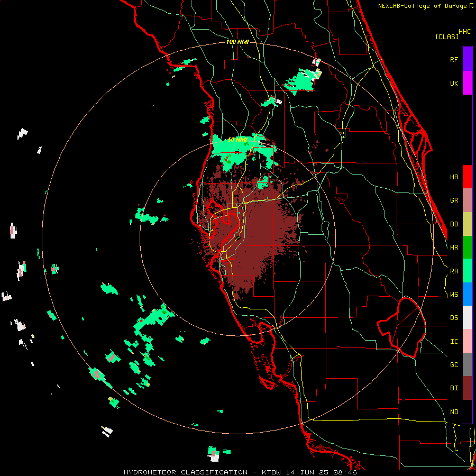The width and height of the screenshot is (476, 476).
Task: Select the GR legend color block
Action: (467, 200)
